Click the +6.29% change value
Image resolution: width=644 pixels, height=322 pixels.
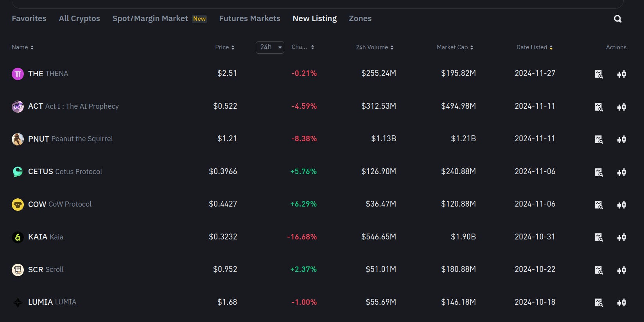303,204
